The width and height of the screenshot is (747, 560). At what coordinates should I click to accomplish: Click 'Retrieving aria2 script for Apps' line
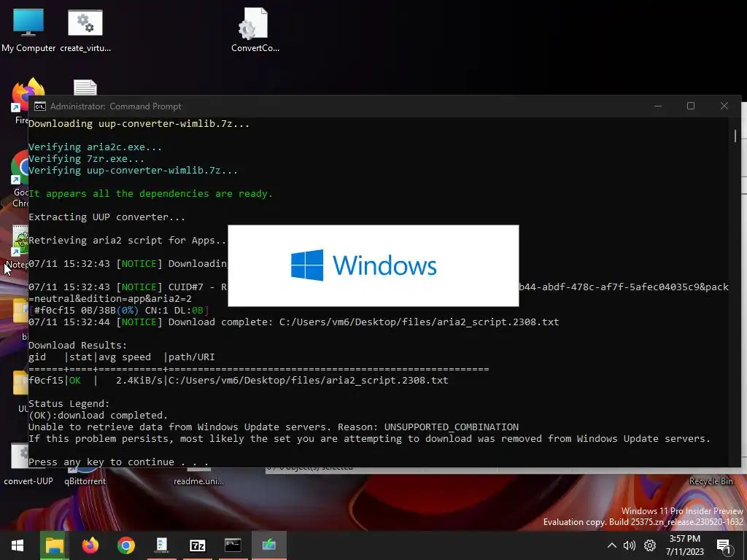pos(127,240)
